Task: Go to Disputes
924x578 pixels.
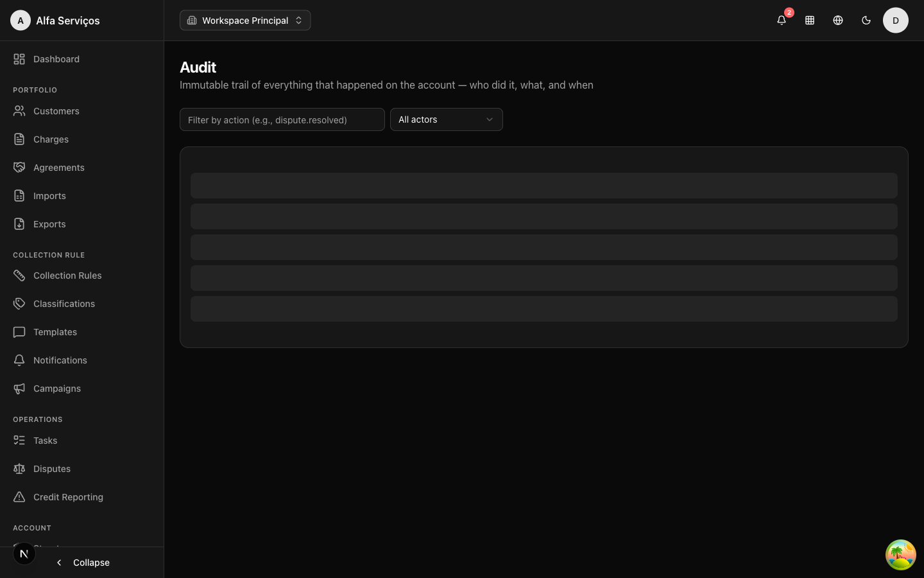Action: pos(81,469)
